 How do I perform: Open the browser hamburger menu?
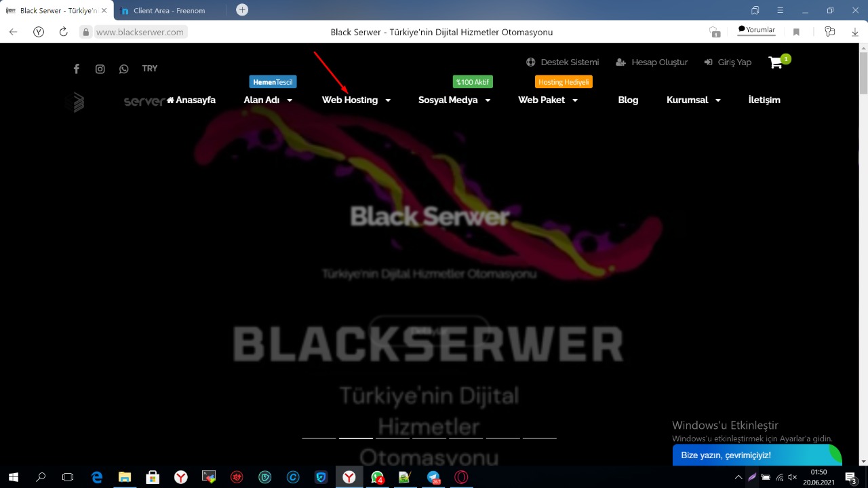(781, 10)
